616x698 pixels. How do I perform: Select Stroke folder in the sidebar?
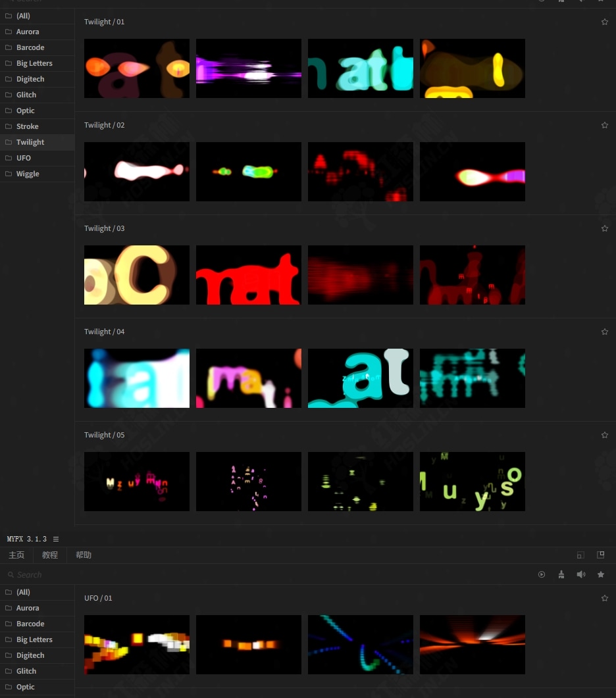(37, 126)
